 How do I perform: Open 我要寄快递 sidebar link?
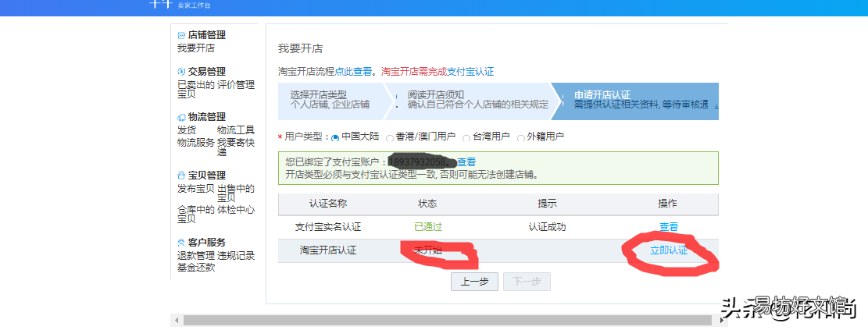[x=236, y=147]
